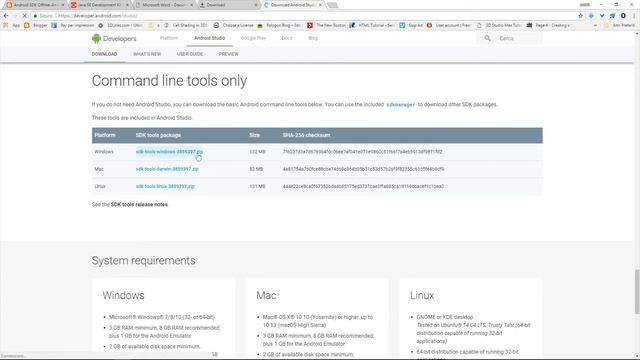Open the Cel Shading bookmark

pyautogui.click(x=186, y=25)
